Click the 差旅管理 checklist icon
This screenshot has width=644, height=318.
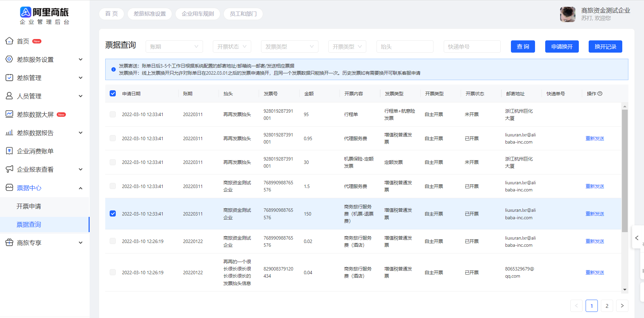point(10,78)
